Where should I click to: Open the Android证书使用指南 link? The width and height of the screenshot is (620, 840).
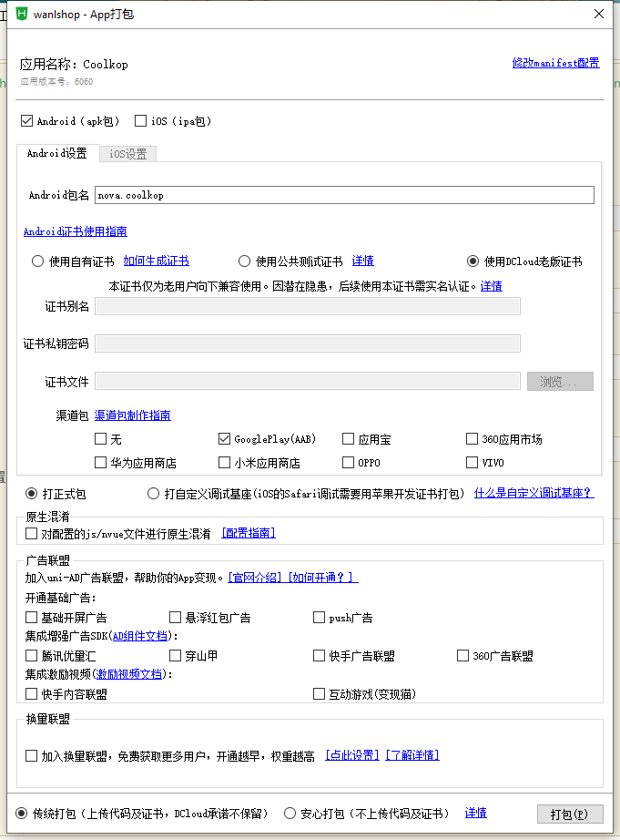[x=75, y=231]
